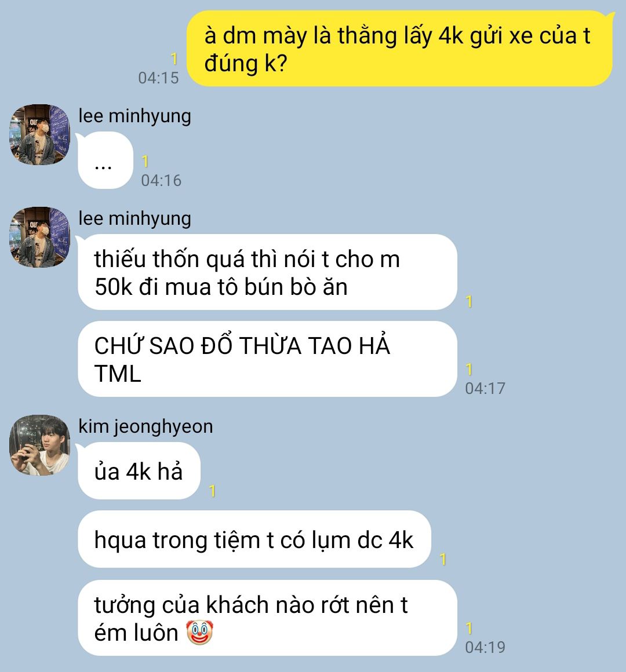Image resolution: width=626 pixels, height=672 pixels.
Task: Tap the 04:16 timestamp
Action: (x=161, y=180)
